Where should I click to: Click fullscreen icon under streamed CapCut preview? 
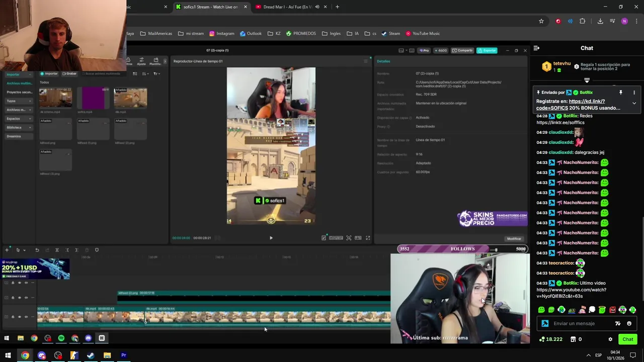click(x=368, y=238)
